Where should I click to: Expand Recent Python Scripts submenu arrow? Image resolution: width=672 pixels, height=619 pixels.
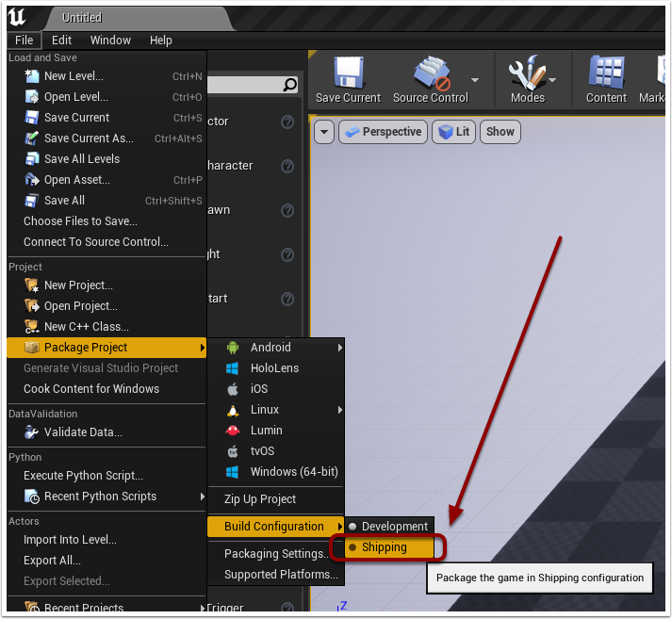[x=203, y=497]
